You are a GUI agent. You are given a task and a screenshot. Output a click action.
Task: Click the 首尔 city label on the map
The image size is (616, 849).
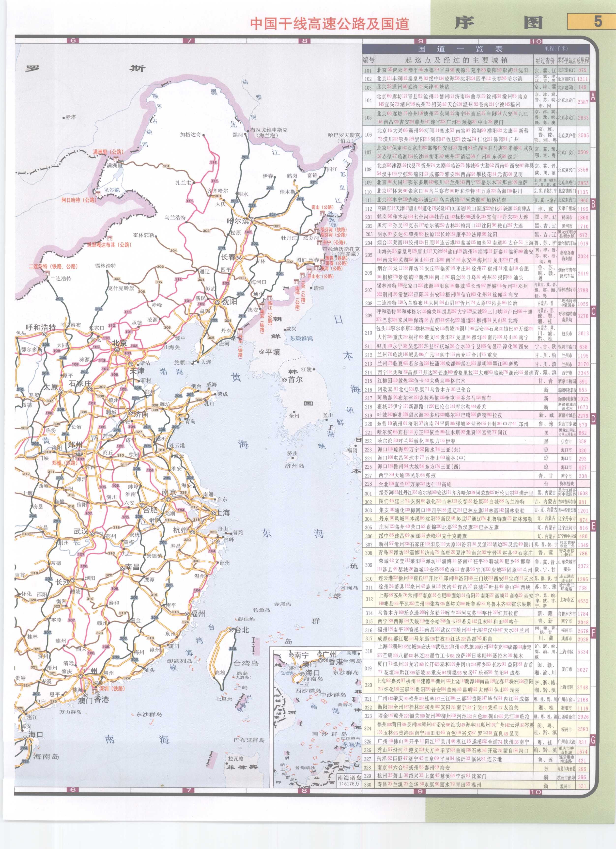pyautogui.click(x=295, y=380)
